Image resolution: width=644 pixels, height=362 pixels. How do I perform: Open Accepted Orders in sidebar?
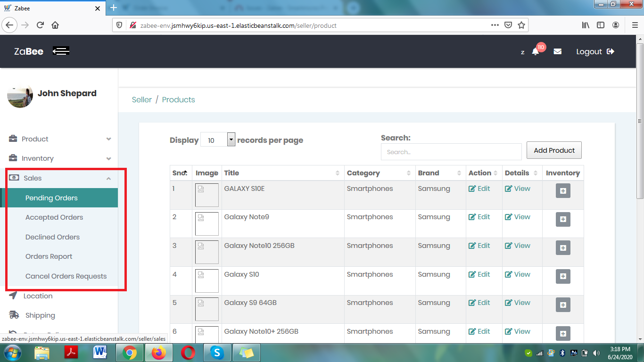tap(54, 217)
